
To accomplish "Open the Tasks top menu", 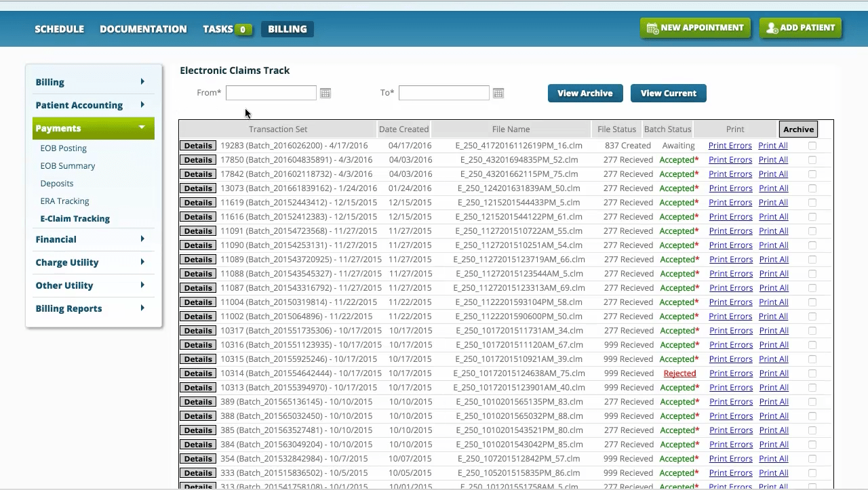I will [x=218, y=29].
